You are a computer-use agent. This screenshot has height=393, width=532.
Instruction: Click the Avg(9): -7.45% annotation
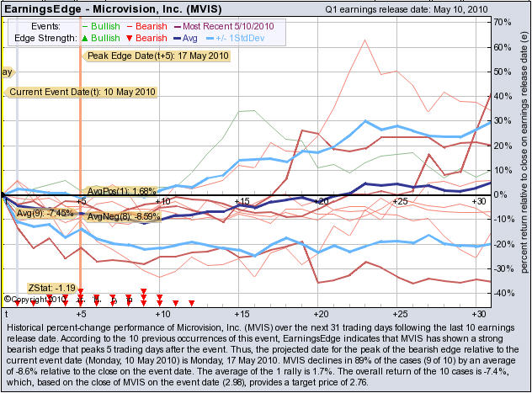[50, 213]
